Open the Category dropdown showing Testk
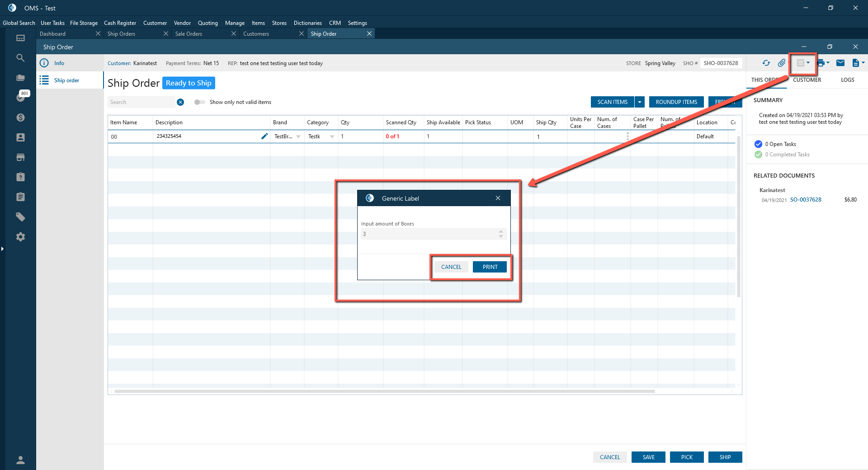 point(332,136)
